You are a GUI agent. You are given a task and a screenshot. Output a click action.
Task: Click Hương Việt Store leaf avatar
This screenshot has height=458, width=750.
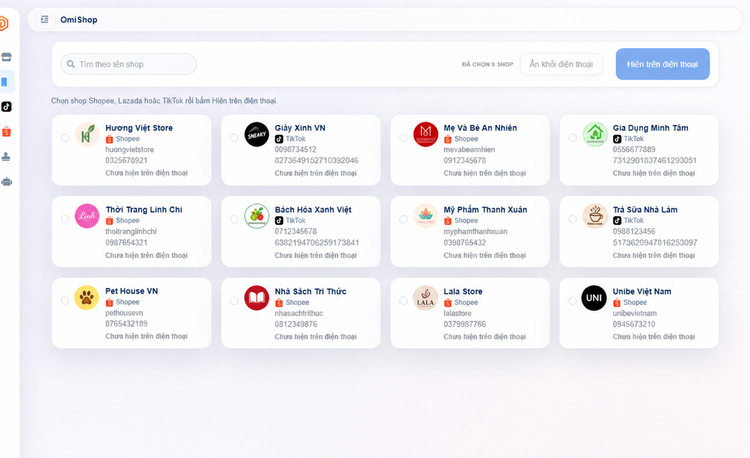point(87,134)
